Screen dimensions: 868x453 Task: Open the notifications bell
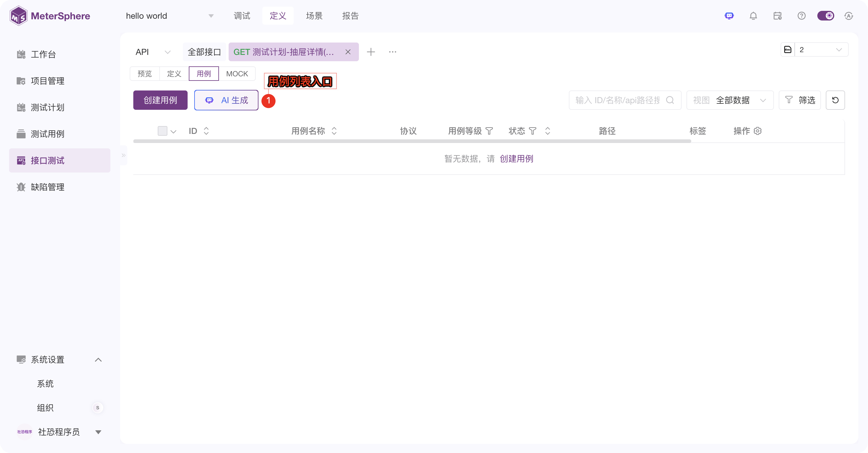point(753,16)
